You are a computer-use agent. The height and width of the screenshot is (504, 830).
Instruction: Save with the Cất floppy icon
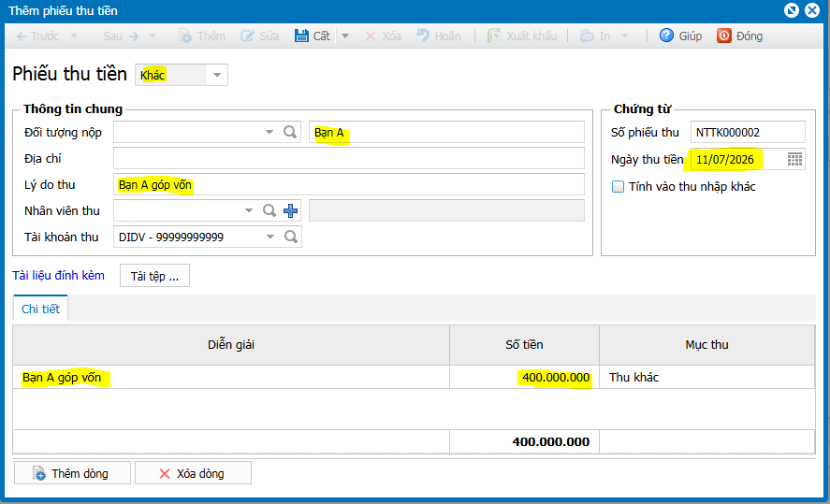(x=301, y=36)
